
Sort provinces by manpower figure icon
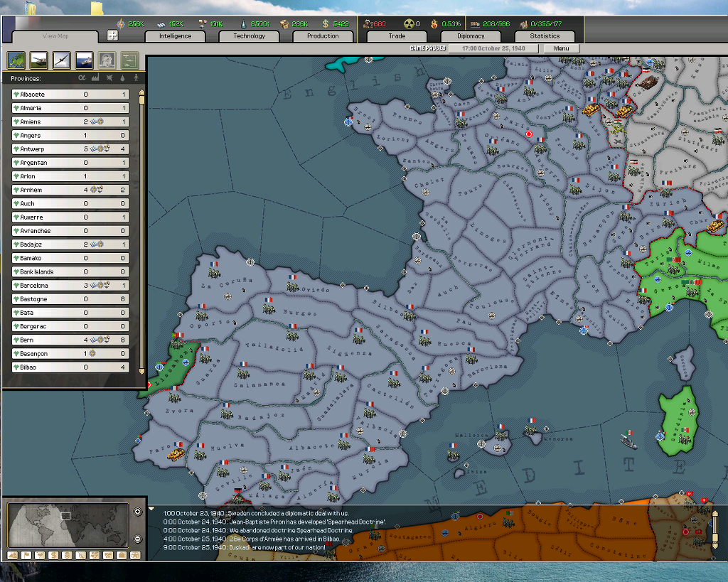[x=136, y=77]
